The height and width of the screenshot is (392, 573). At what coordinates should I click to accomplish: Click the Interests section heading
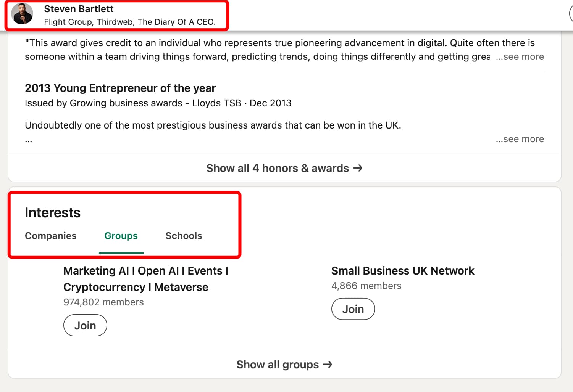(x=52, y=212)
